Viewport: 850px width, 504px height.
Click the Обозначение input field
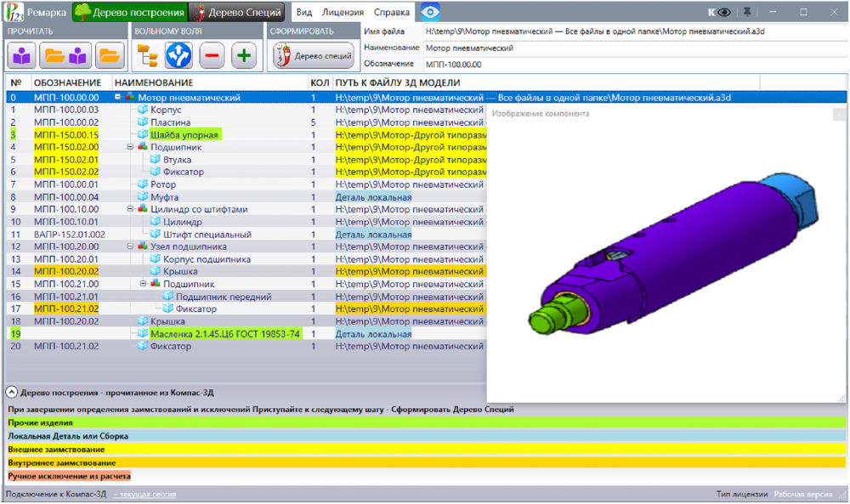(x=634, y=65)
